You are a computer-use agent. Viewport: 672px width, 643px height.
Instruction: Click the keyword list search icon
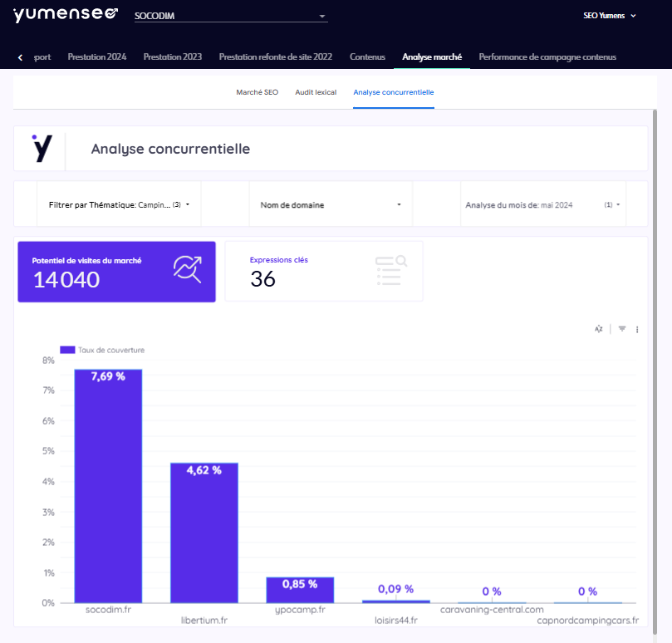pos(391,271)
